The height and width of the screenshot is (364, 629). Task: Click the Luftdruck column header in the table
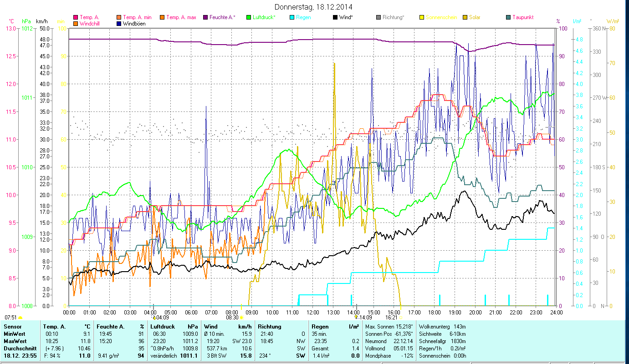pos(164,327)
